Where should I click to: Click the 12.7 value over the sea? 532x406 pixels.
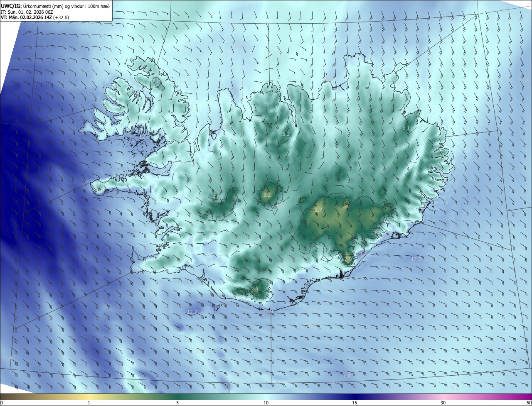click(x=192, y=312)
